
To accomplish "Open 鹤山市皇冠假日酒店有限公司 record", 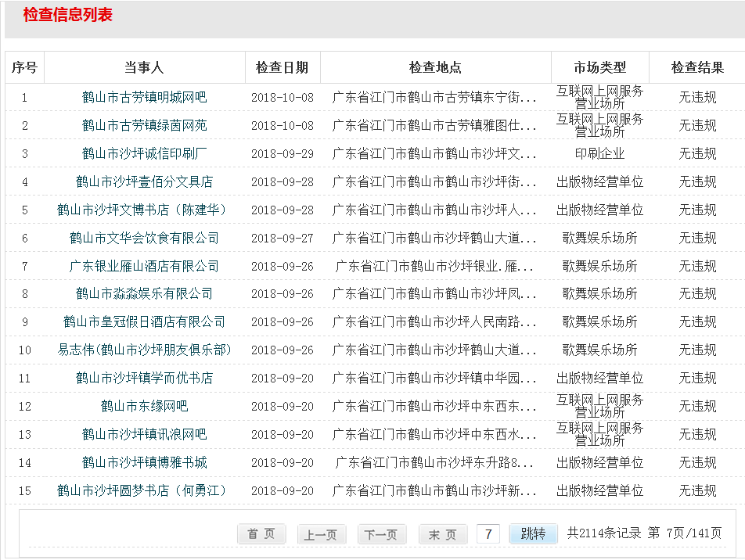I will [x=144, y=322].
